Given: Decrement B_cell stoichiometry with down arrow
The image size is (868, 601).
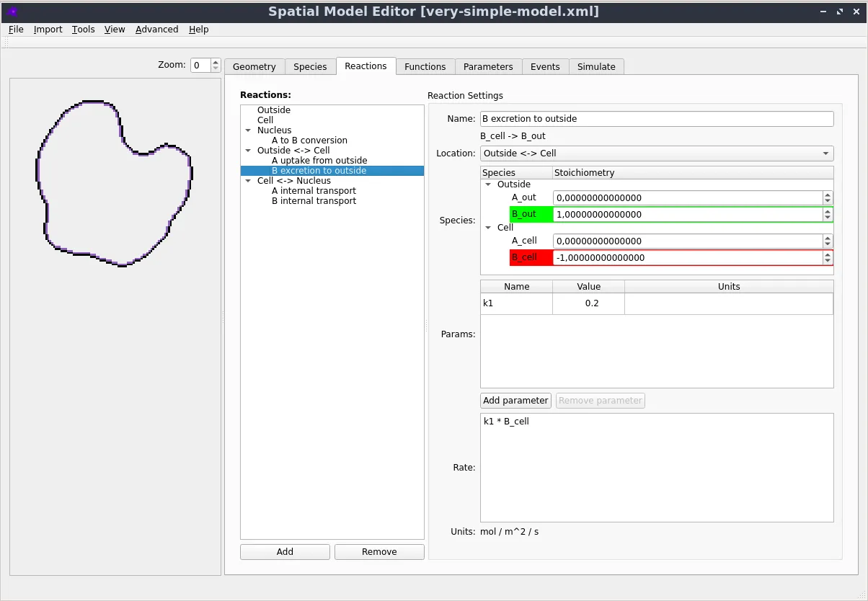Looking at the screenshot, I should (x=828, y=262).
